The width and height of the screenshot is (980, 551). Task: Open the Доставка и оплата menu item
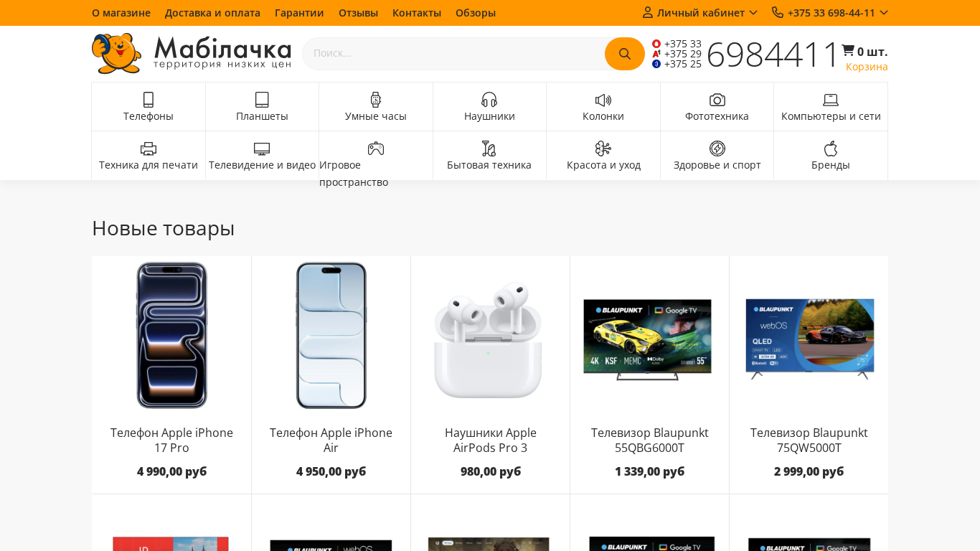[212, 12]
